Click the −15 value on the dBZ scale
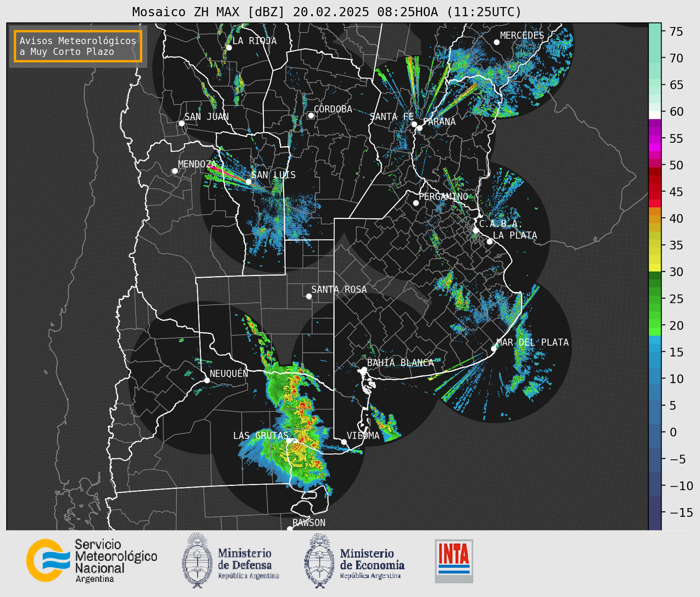This screenshot has width=700, height=597. [x=681, y=512]
